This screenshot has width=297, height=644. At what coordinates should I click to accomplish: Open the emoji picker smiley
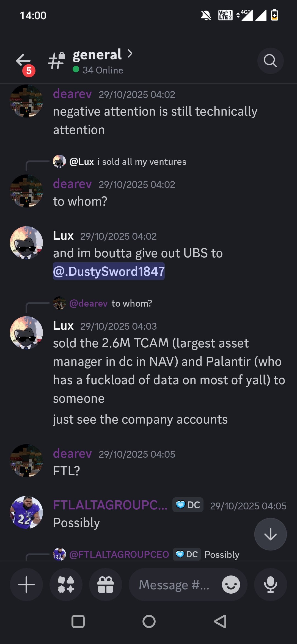click(231, 585)
